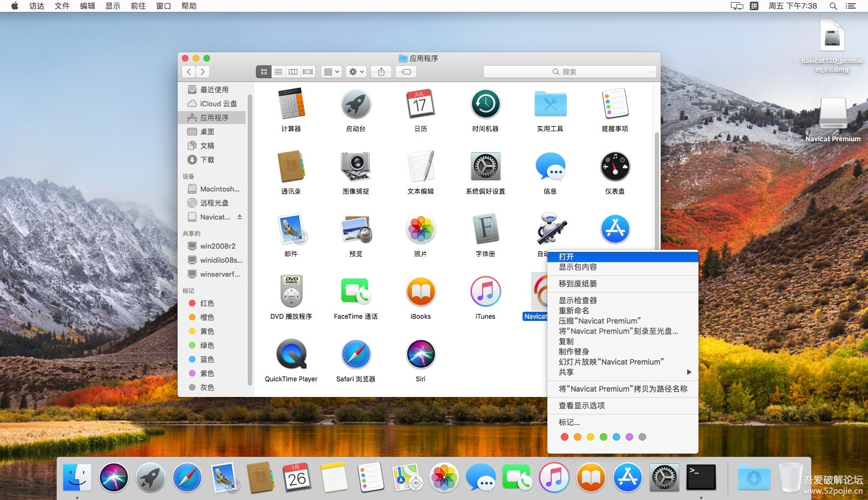Image resolution: width=868 pixels, height=500 pixels.
Task: Switch Finder to column view
Action: (x=293, y=72)
